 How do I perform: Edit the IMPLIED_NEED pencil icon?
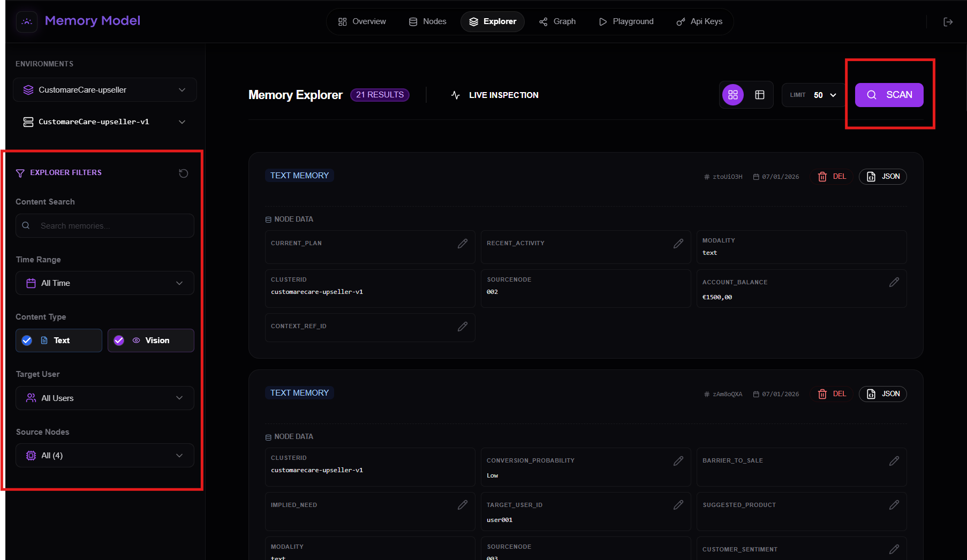tap(463, 505)
